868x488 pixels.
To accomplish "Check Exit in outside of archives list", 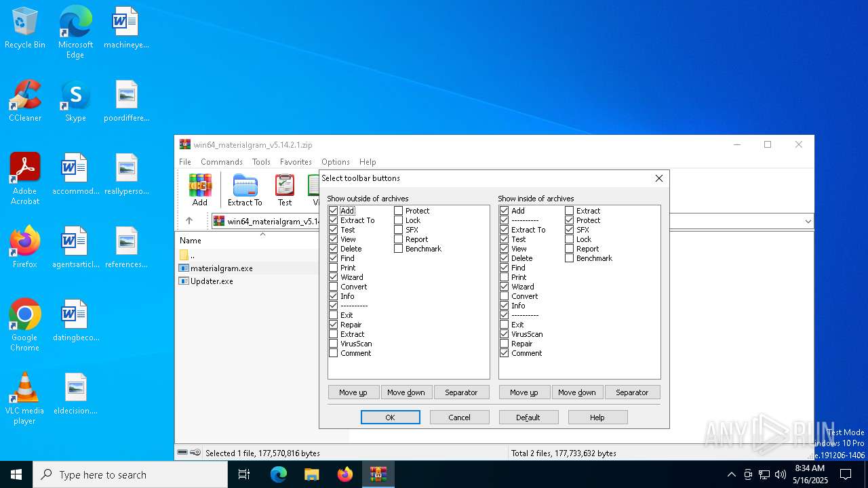I will coord(333,315).
